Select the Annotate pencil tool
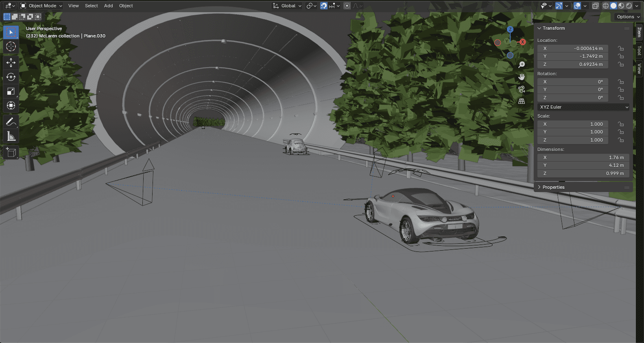Screen dimensions: 644x343 click(x=11, y=122)
